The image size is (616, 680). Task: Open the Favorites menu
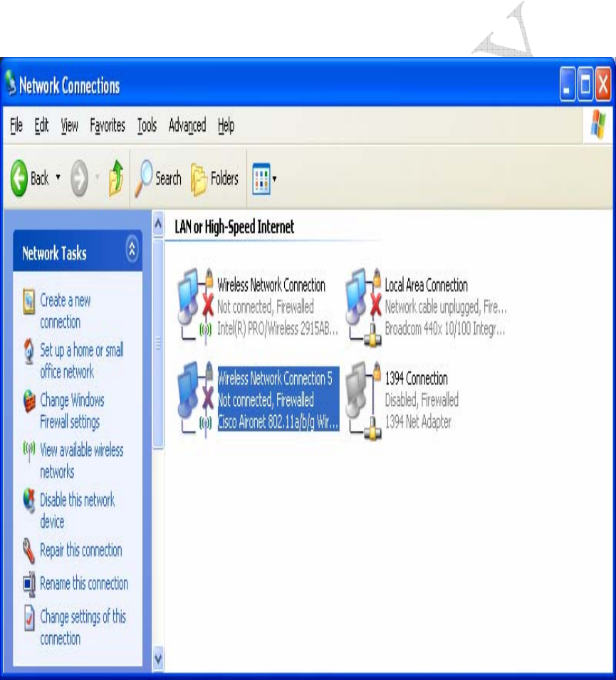pyautogui.click(x=108, y=126)
